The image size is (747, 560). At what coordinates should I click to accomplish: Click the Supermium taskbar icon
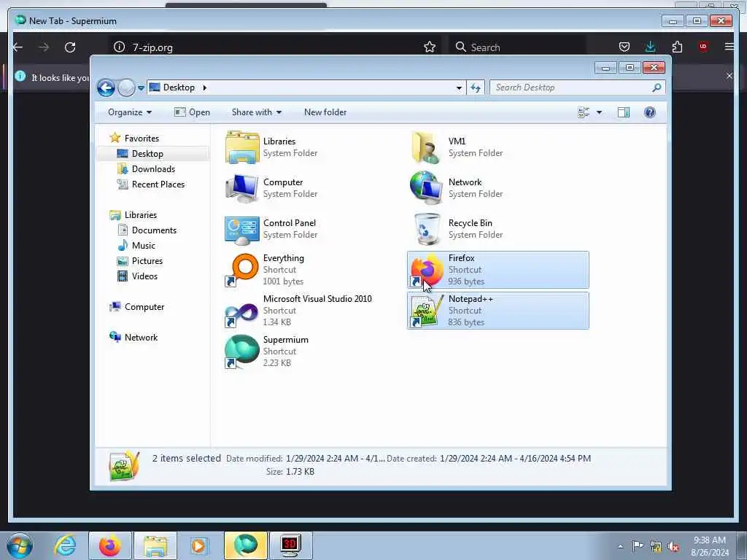coord(245,545)
